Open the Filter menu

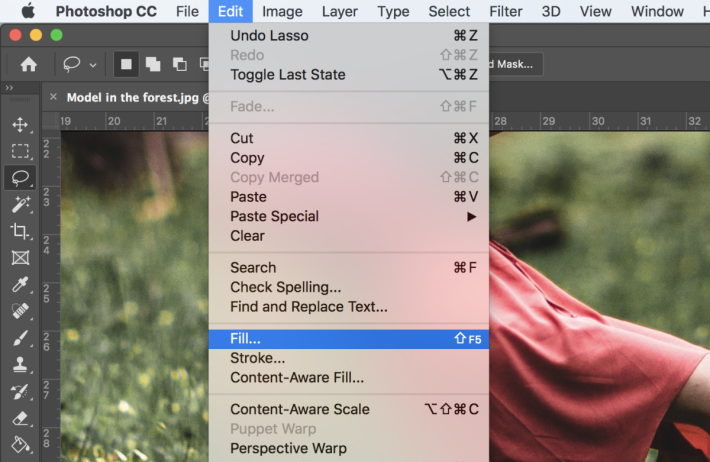(x=506, y=11)
